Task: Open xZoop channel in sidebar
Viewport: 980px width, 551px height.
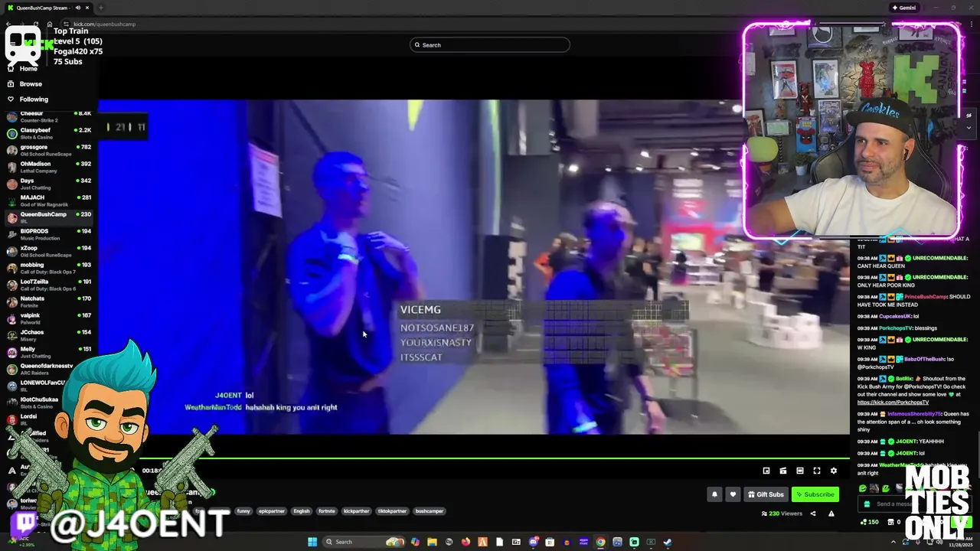Action: (48, 251)
